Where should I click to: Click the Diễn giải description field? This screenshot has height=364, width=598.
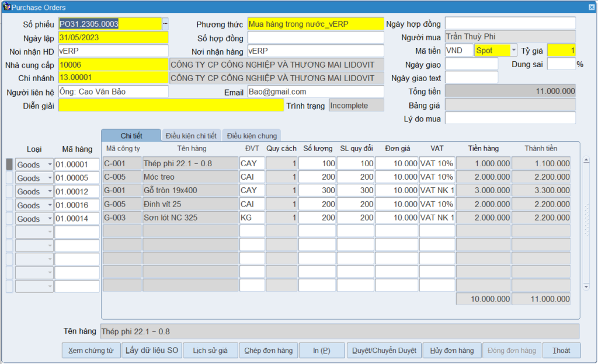(171, 106)
